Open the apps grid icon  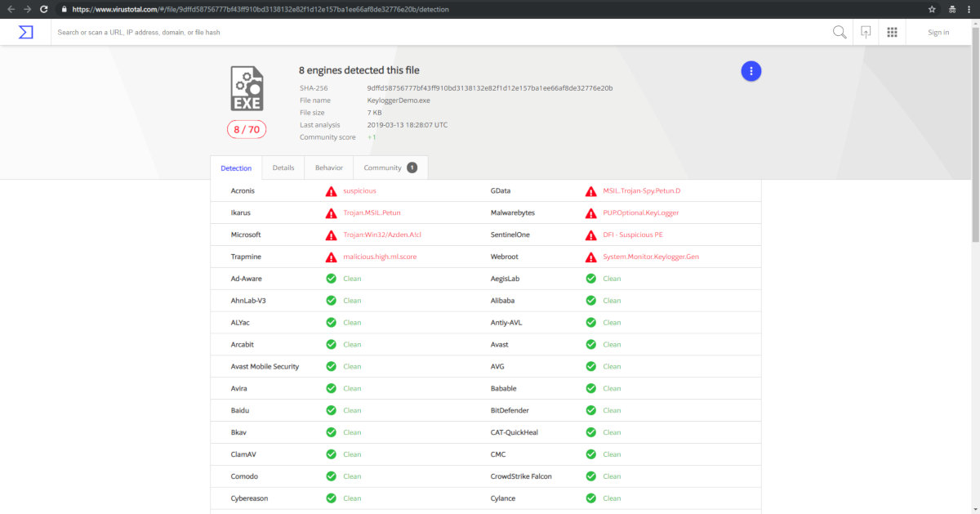point(892,32)
